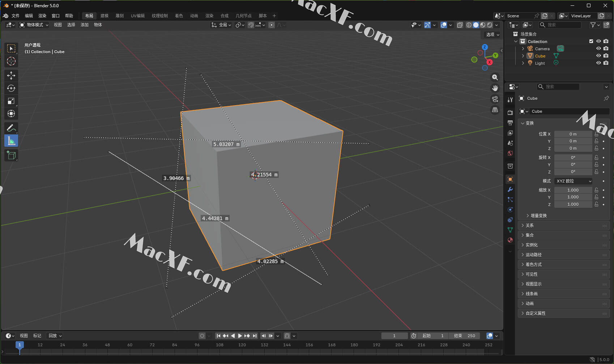Click the 缩放 X value field
614x364 pixels.
coord(573,190)
